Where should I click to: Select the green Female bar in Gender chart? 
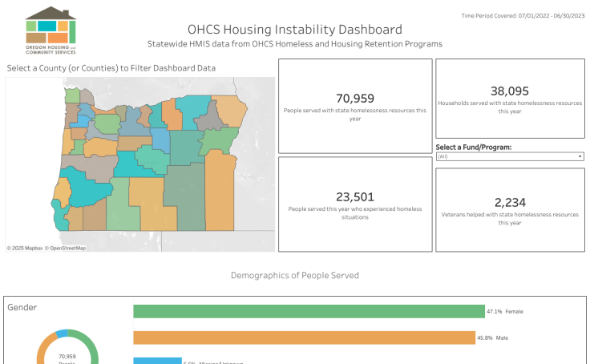[x=309, y=311]
